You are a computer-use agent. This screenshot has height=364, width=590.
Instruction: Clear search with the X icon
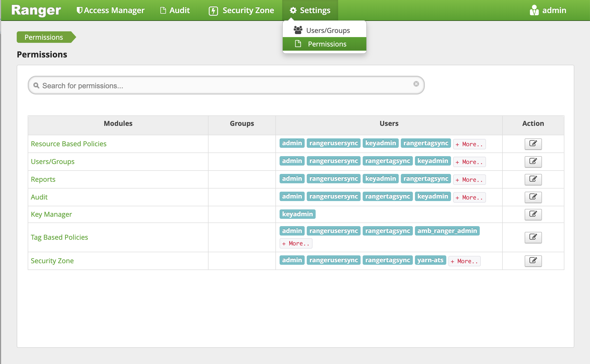pyautogui.click(x=416, y=84)
